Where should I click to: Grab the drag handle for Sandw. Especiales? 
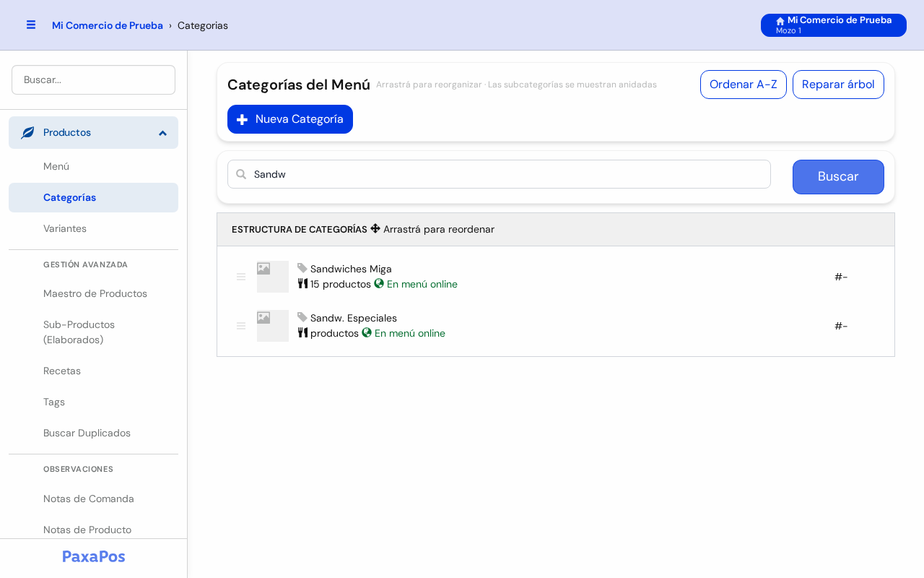pos(241,326)
